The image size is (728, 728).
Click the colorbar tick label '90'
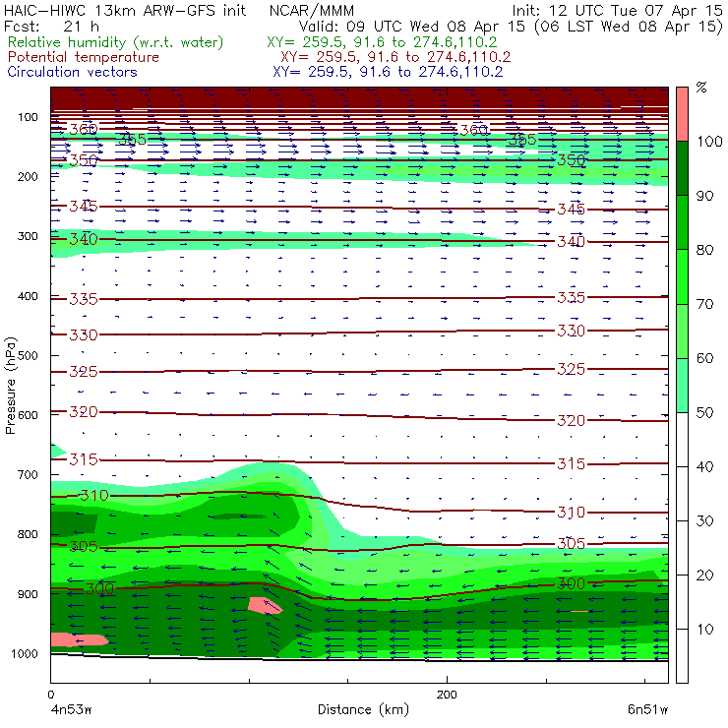coord(704,196)
